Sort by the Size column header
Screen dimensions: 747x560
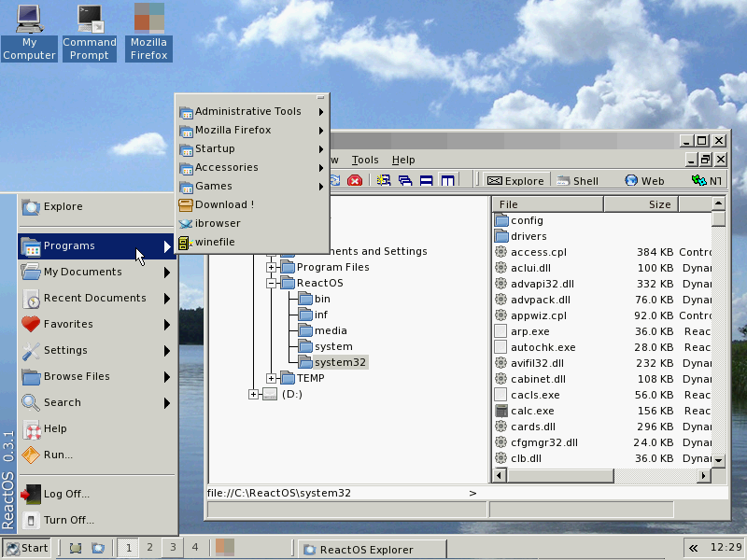pyautogui.click(x=641, y=204)
